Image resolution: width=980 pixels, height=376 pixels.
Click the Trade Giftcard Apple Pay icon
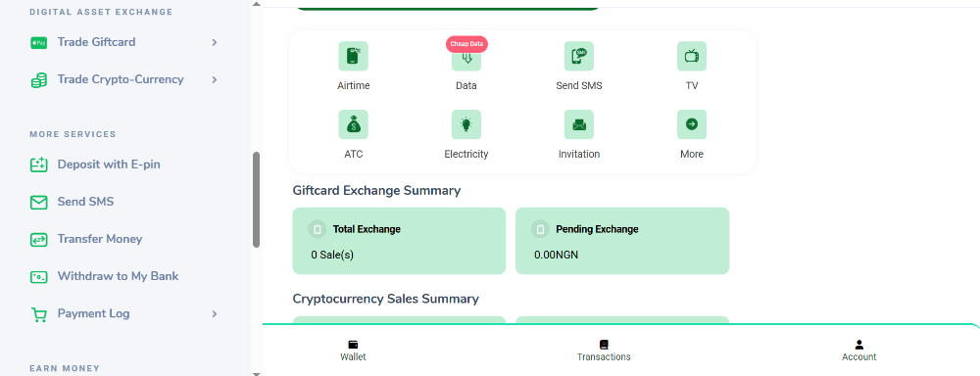pyautogui.click(x=39, y=42)
